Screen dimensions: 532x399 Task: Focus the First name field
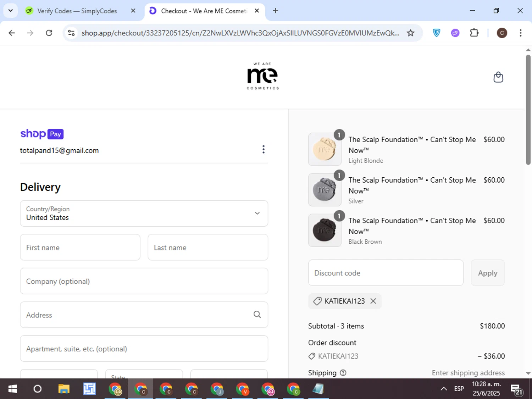tap(80, 247)
